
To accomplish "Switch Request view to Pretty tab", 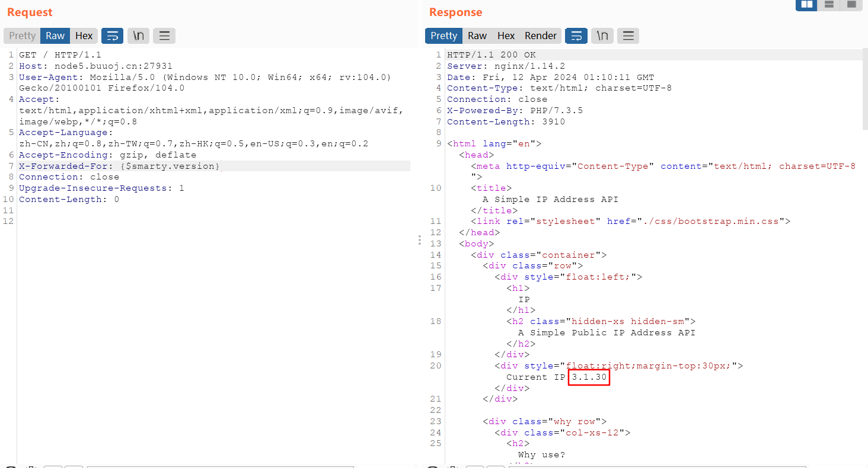I will click(x=22, y=36).
